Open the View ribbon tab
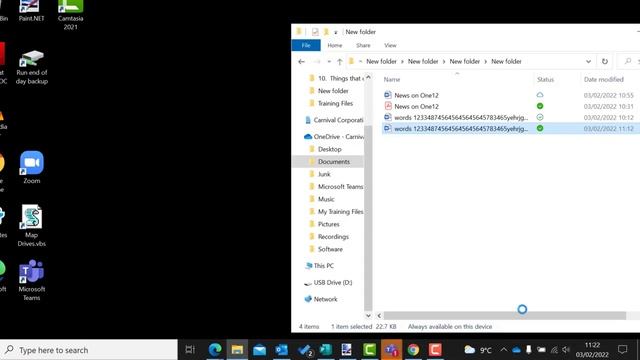Screen dimensions: 640x360 click(x=390, y=45)
